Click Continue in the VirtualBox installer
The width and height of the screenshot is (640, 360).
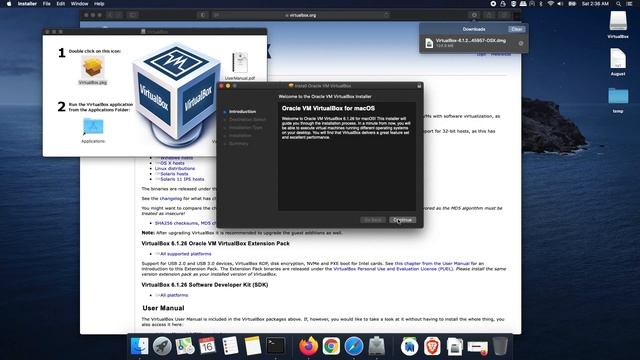pos(402,220)
